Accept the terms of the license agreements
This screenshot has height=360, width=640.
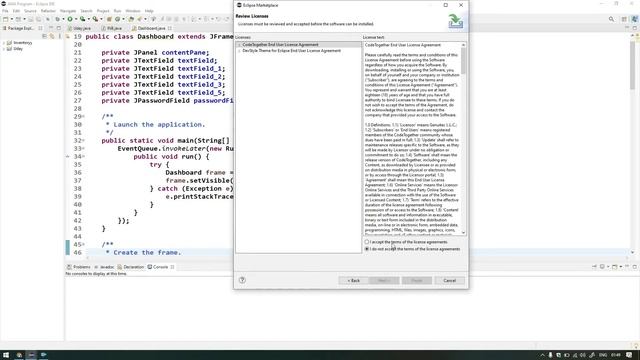[x=407, y=242]
